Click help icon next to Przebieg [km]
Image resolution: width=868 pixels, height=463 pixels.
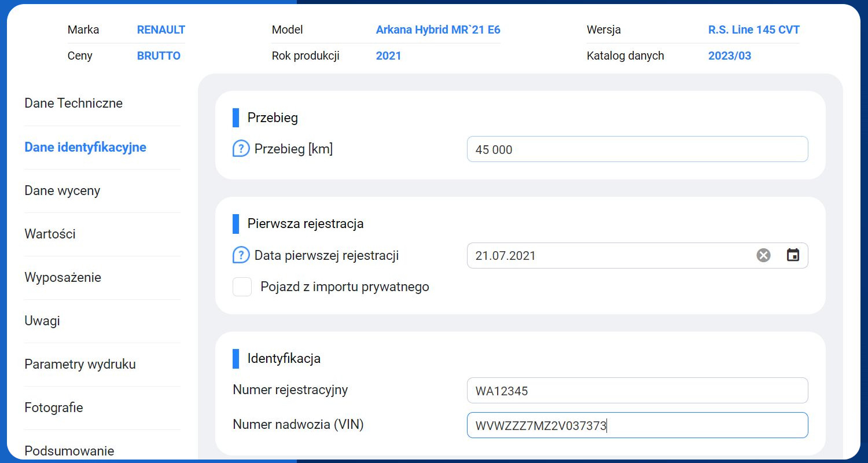point(241,149)
